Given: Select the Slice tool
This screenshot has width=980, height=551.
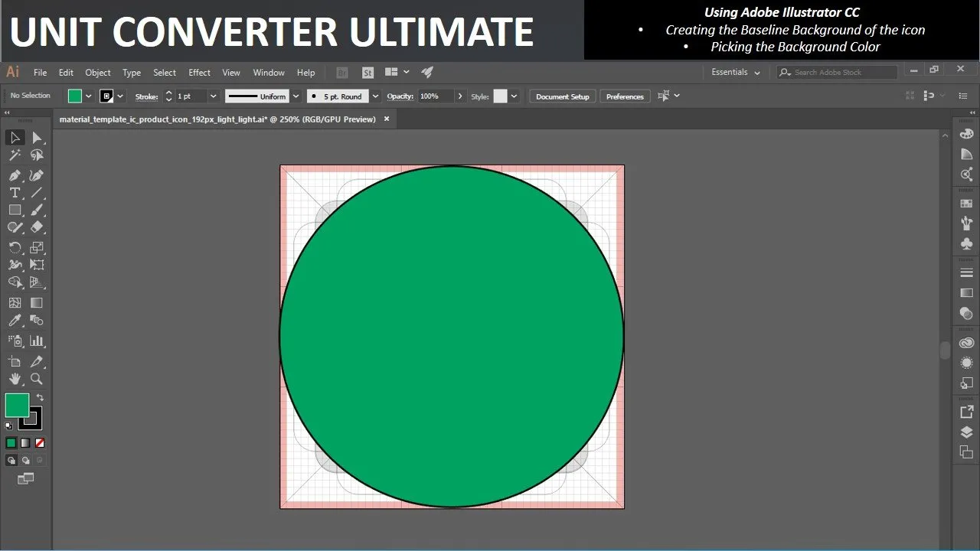Looking at the screenshot, I should click(36, 361).
